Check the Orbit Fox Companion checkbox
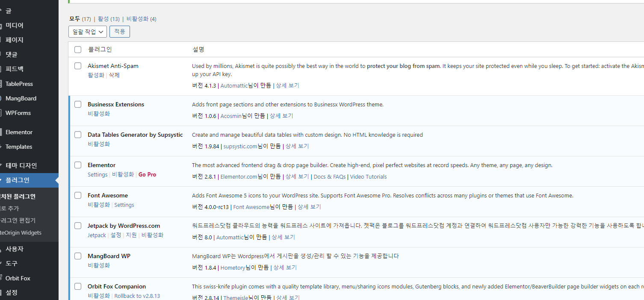Screen dimensions: 644x300 coord(78,286)
